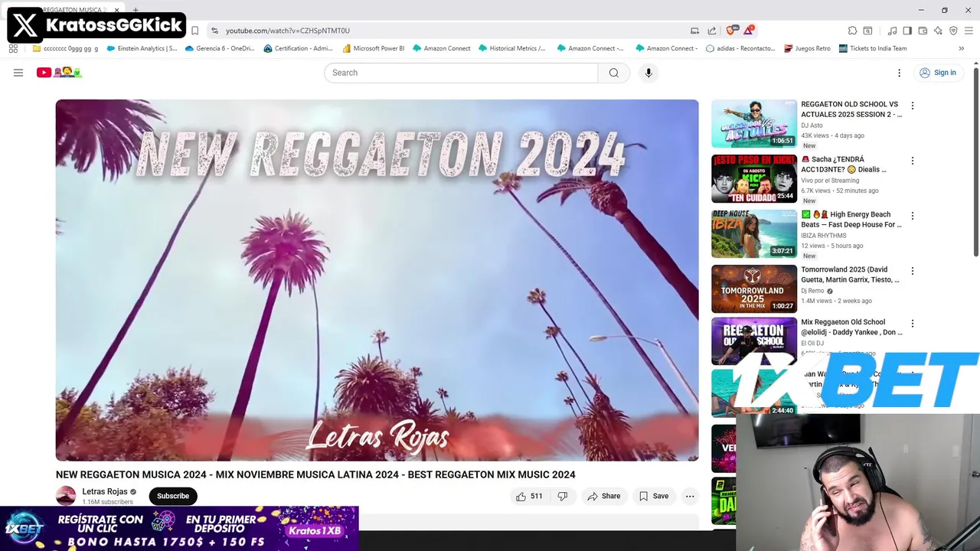This screenshot has height=551, width=980.
Task: Open YouTube settings three-dot menu near Sign in
Action: click(x=899, y=73)
